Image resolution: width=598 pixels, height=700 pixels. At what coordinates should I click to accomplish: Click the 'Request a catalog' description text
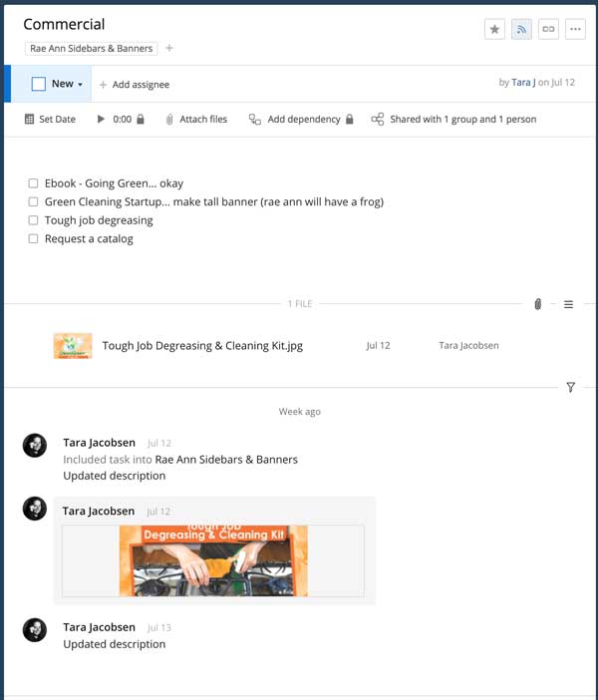pyautogui.click(x=89, y=239)
